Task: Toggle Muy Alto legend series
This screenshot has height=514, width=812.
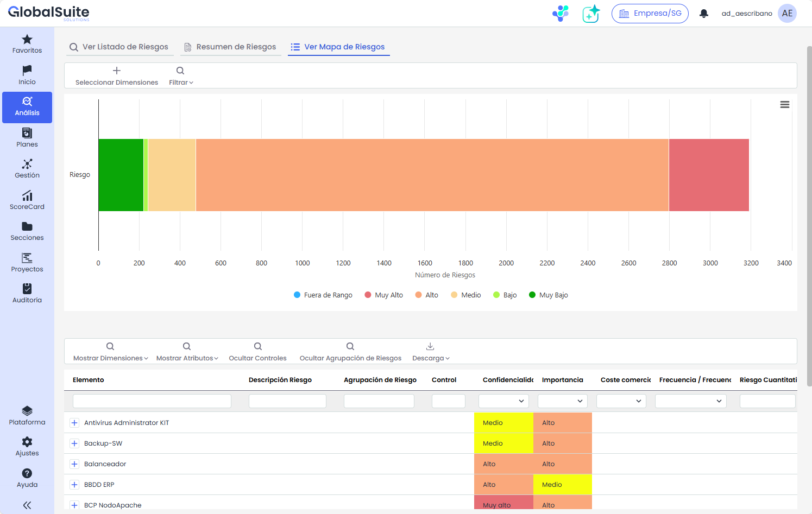Action: 384,295
